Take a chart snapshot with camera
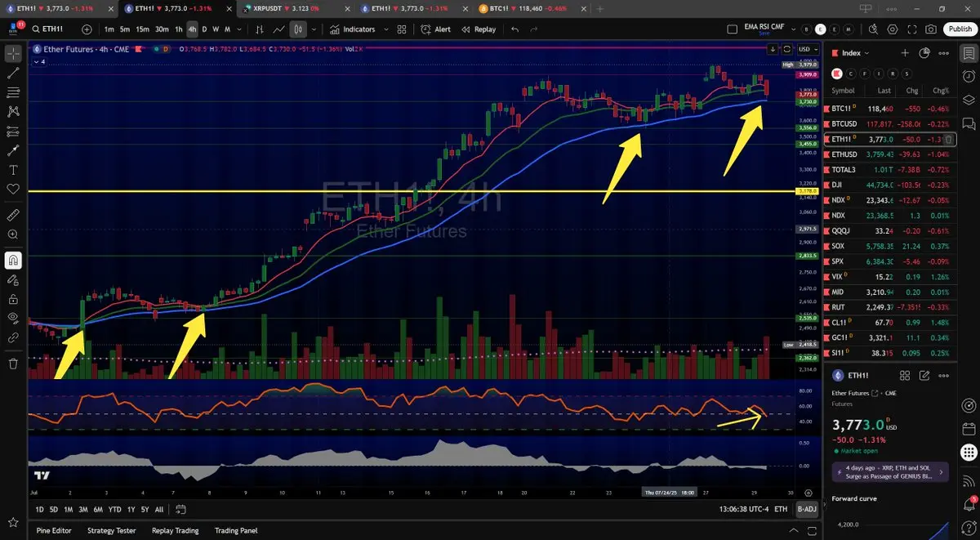Image resolution: width=980 pixels, height=540 pixels. pyautogui.click(x=931, y=29)
